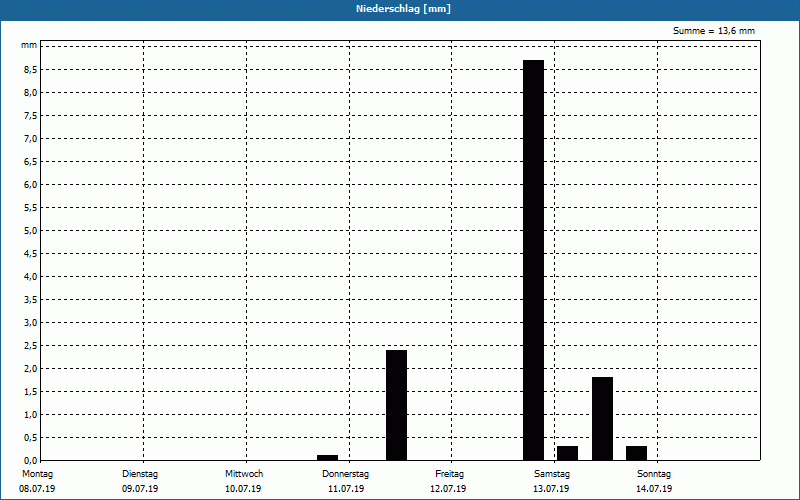Click the mm unit label on axis

[x=29, y=45]
